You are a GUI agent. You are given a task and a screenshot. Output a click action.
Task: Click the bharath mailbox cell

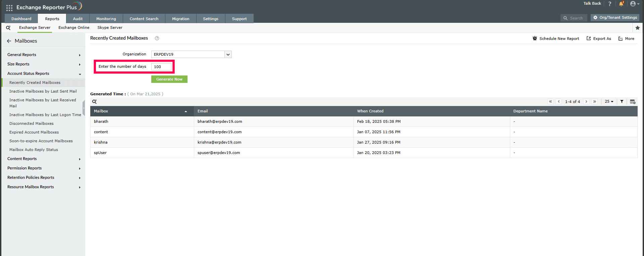142,121
